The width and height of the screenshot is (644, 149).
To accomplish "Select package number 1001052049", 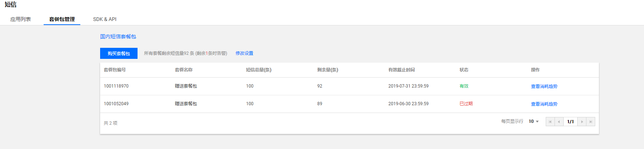I will (x=116, y=104).
